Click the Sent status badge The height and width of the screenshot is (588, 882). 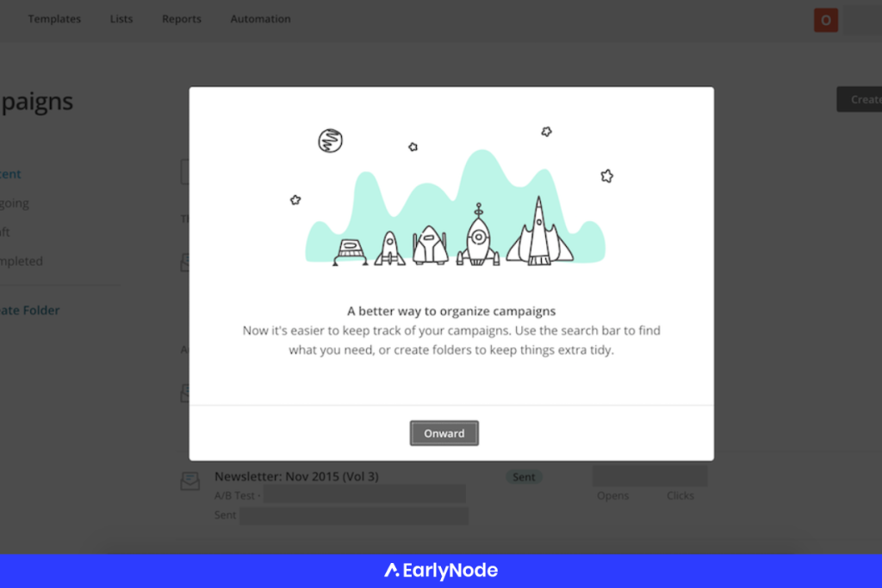pyautogui.click(x=524, y=477)
